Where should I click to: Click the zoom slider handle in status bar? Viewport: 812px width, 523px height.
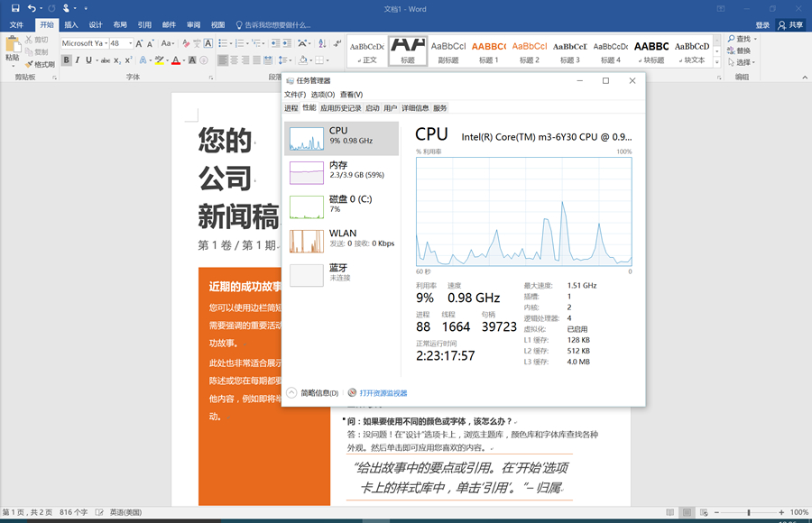[748, 512]
